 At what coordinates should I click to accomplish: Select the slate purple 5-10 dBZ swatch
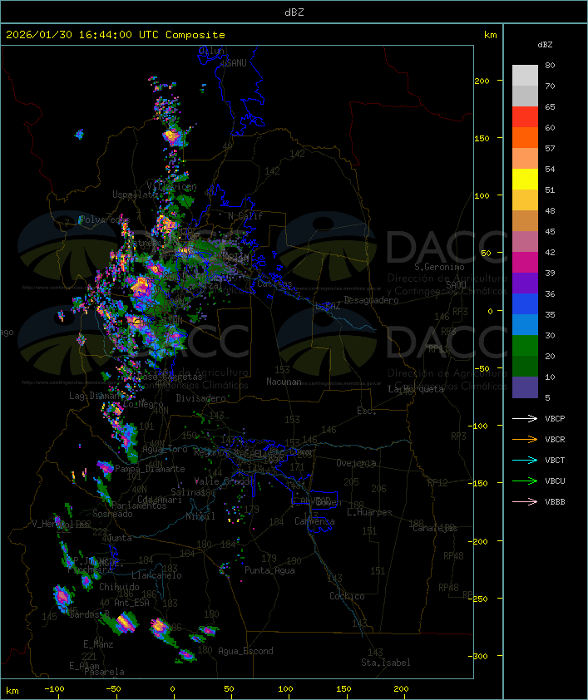point(525,387)
